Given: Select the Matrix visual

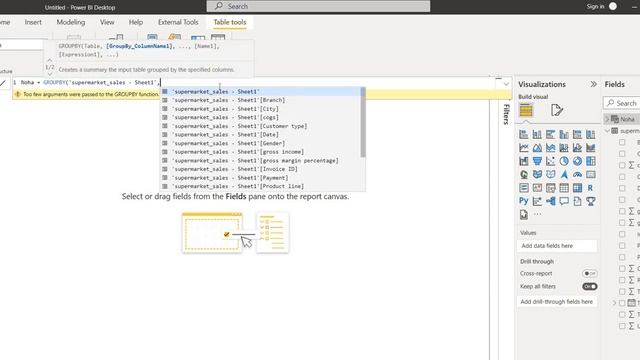Looking at the screenshot, I should pos(577,188).
